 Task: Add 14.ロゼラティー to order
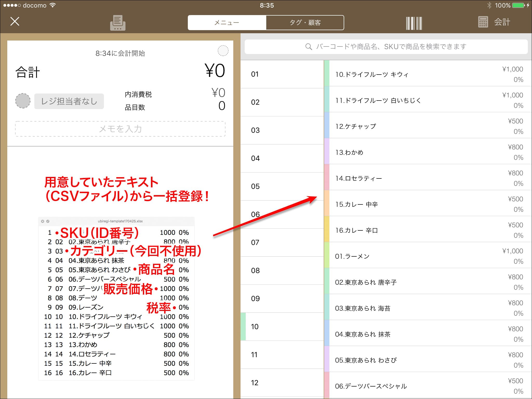pos(428,177)
